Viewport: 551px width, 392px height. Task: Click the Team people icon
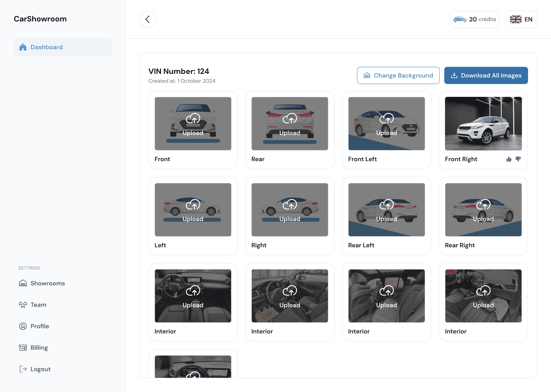[x=23, y=305]
